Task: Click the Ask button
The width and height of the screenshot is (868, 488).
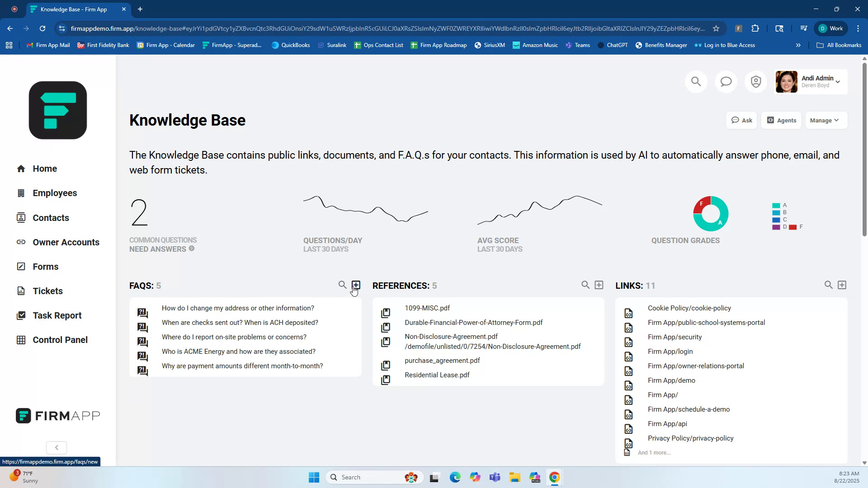Action: [x=741, y=120]
